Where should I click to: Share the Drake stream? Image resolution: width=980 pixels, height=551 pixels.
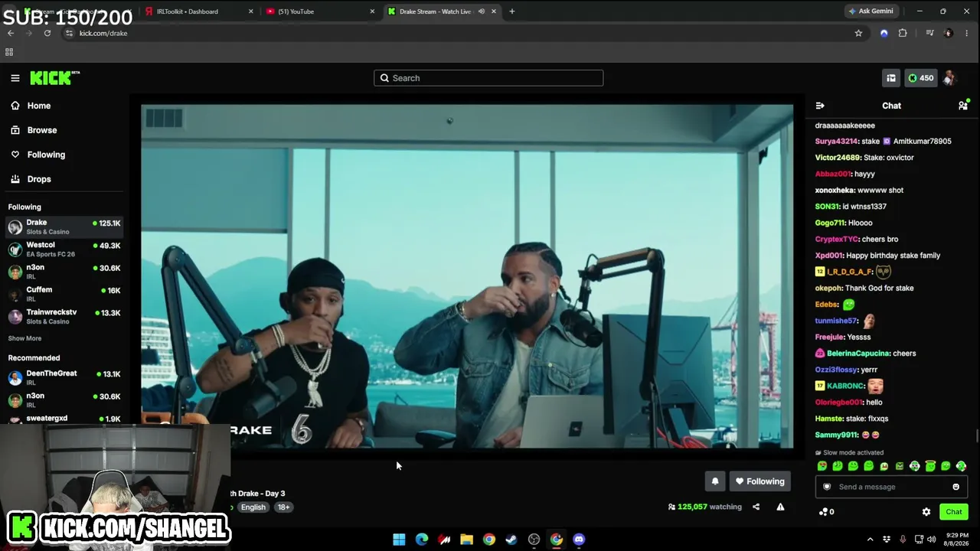coord(756,507)
